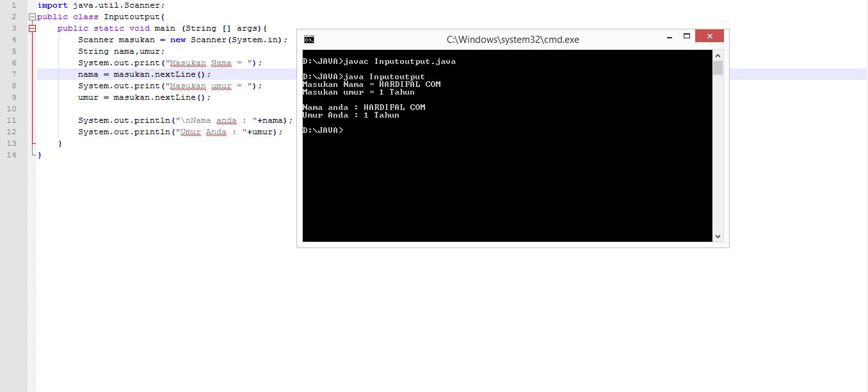This screenshot has width=868, height=392.
Task: Click 'Masukan Nama = HARDIFAL COM' cmd output
Action: (371, 84)
